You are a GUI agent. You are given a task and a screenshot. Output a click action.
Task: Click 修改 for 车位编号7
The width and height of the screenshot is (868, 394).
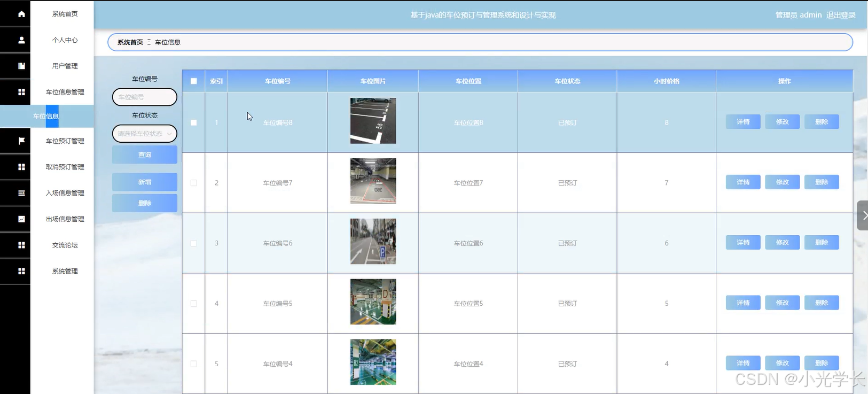[x=783, y=182]
